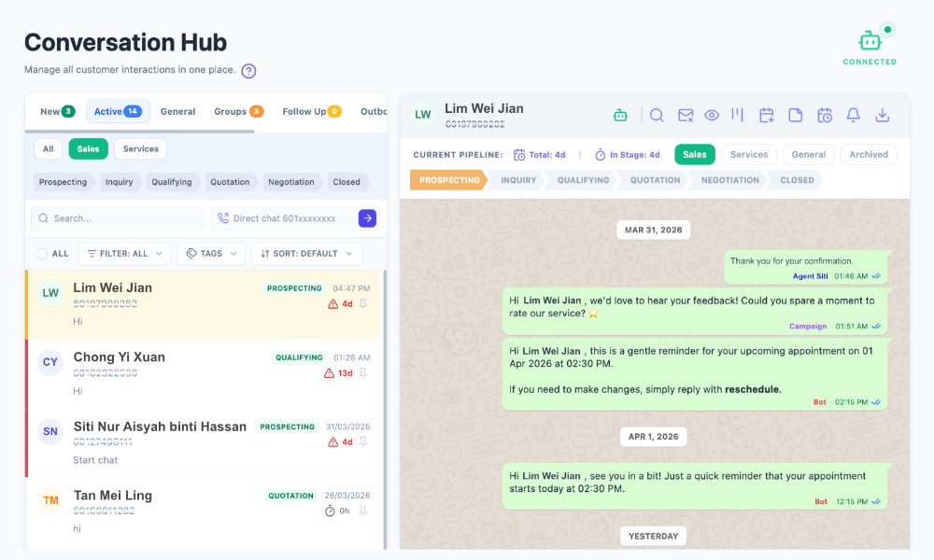The image size is (934, 560).
Task: Switch pipeline to General in chat panel
Action: click(808, 155)
